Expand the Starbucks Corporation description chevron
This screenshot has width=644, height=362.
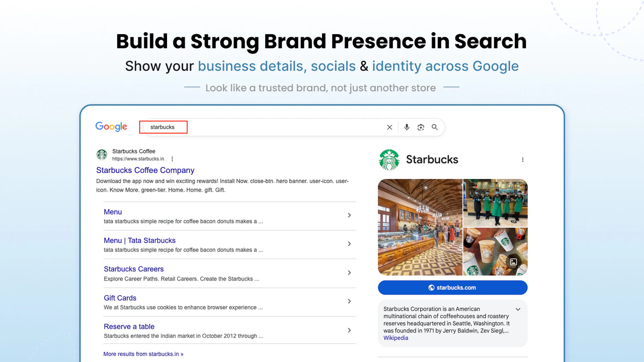coord(518,309)
